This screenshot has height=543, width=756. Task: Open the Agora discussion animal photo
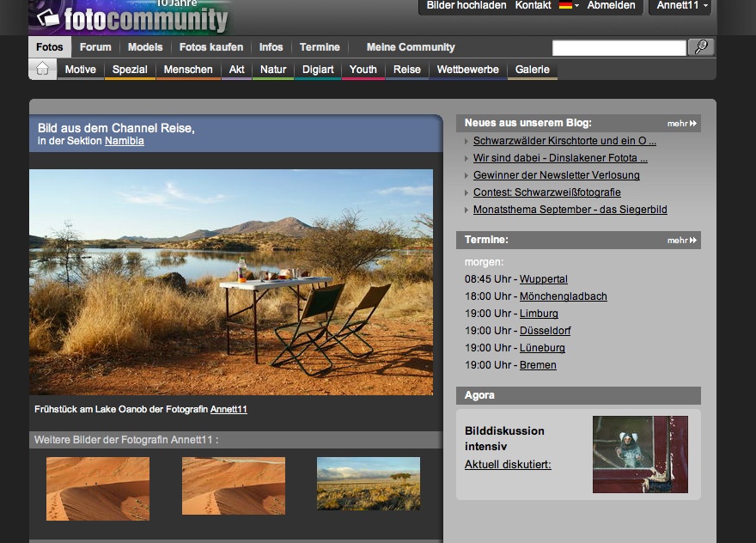[640, 455]
